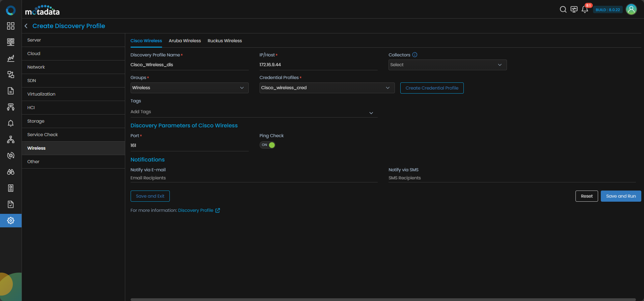This screenshot has height=301, width=644.
Task: Click the Port input field
Action: (x=189, y=146)
